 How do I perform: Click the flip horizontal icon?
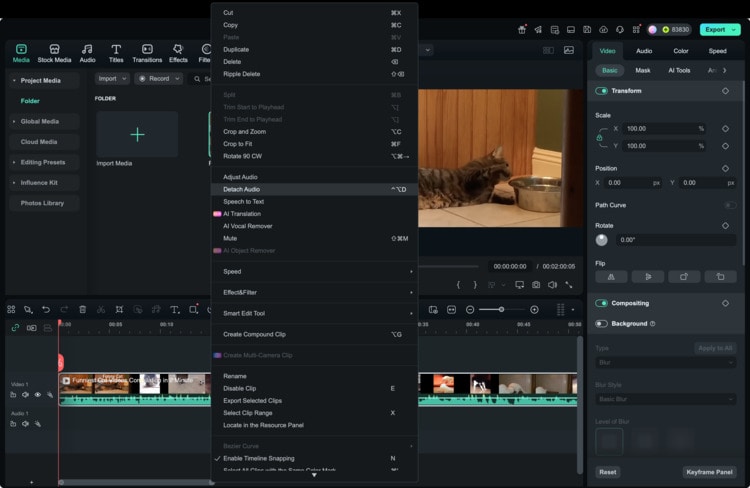(611, 277)
